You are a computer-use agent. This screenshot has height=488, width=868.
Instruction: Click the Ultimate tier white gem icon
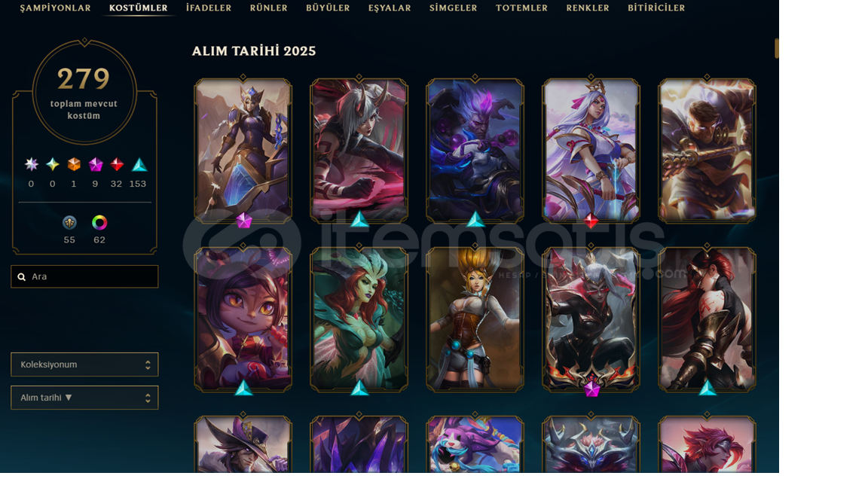(32, 164)
